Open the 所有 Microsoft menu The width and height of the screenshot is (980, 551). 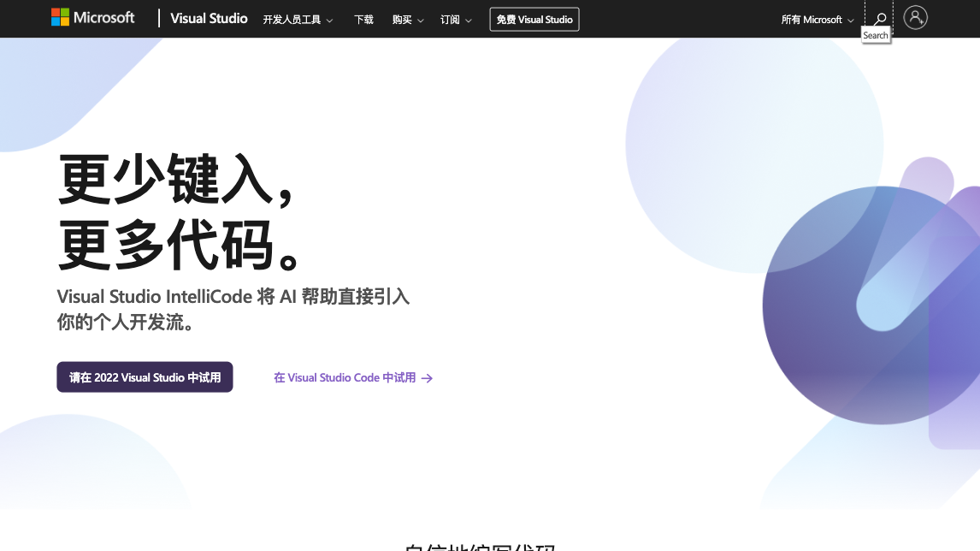pyautogui.click(x=812, y=20)
